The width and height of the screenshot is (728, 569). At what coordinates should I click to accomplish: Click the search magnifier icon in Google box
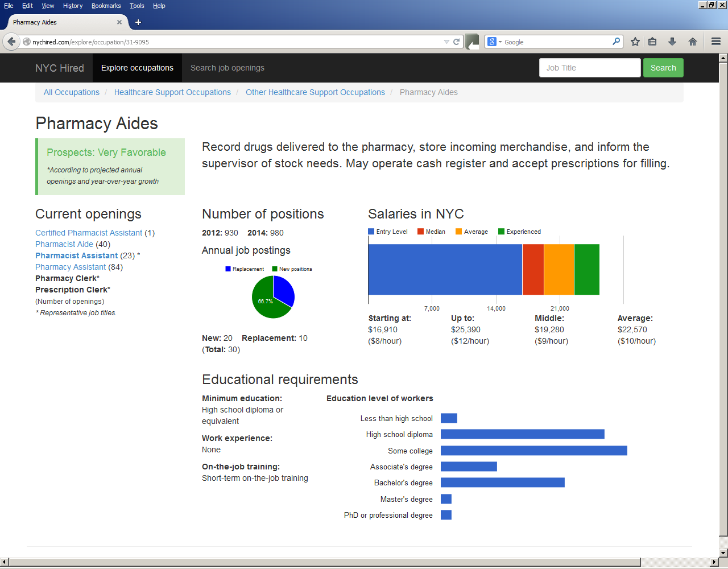[x=616, y=42]
